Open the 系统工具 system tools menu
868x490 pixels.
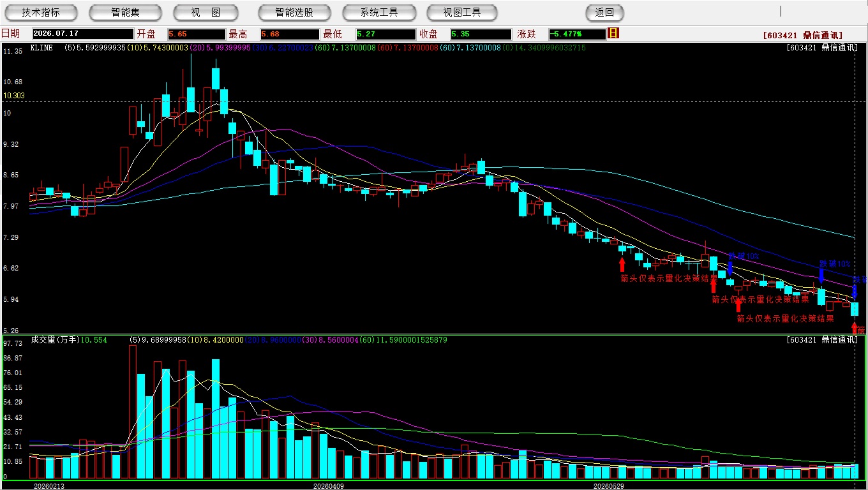click(x=379, y=12)
